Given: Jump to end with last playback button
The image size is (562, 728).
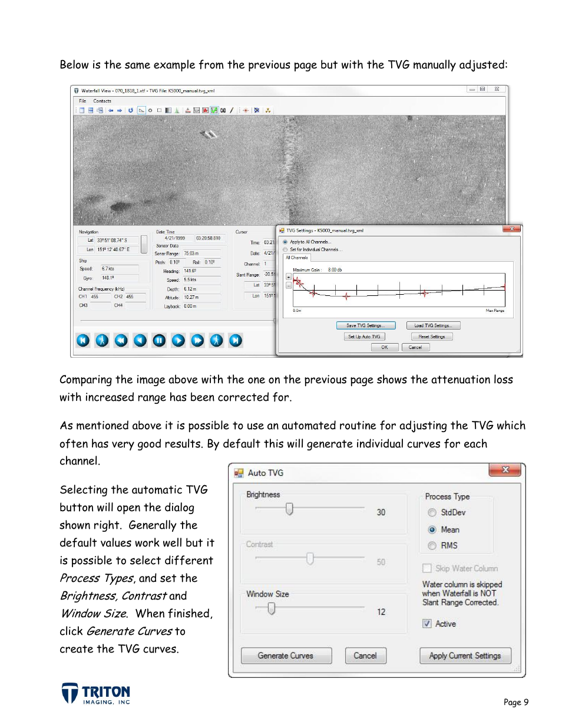Looking at the screenshot, I should (236, 340).
